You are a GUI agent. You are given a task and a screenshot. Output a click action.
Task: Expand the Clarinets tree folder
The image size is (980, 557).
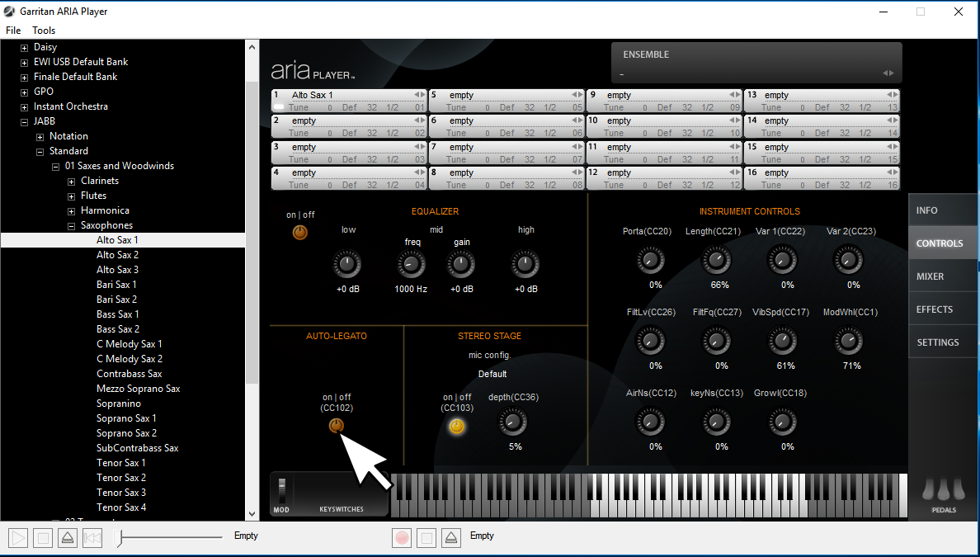[x=71, y=182]
